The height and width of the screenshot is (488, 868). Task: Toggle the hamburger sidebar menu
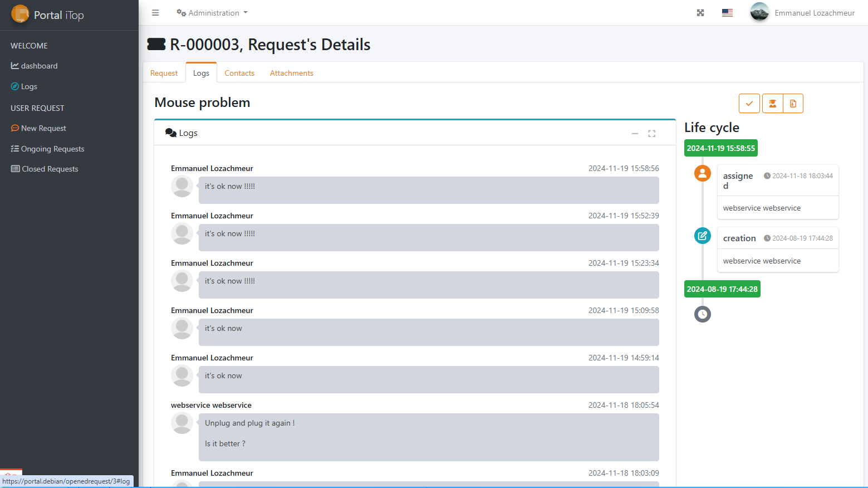click(155, 13)
